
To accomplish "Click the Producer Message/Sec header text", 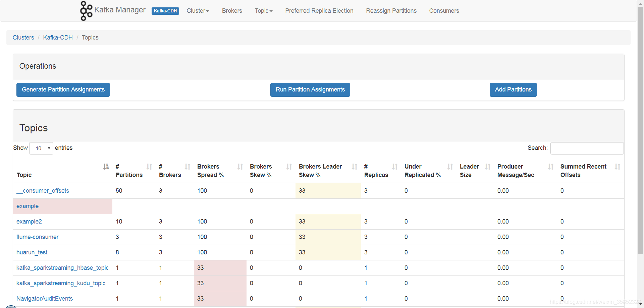I will 516,171.
